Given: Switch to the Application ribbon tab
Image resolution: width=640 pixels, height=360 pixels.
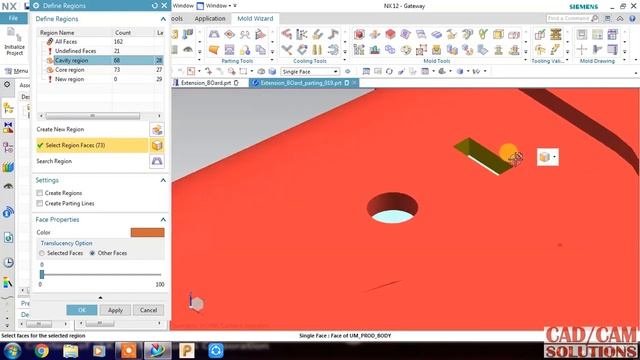Looking at the screenshot, I should [210, 18].
